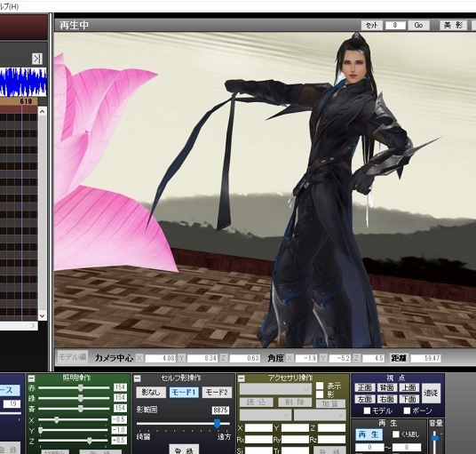Screen dimensions: 476x454
Task: Click the angle Z value 4.5
Action: click(373, 358)
